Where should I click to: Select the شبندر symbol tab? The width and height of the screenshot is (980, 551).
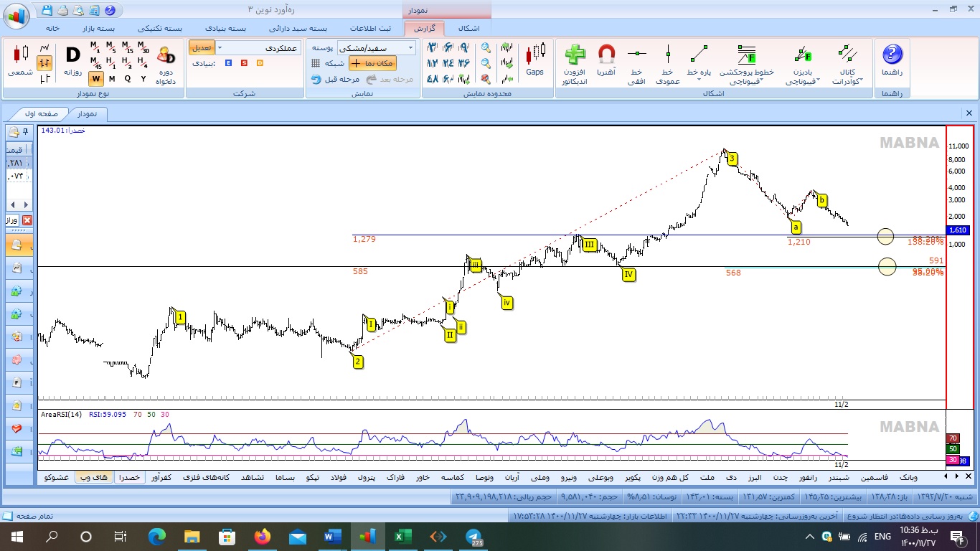pos(839,477)
